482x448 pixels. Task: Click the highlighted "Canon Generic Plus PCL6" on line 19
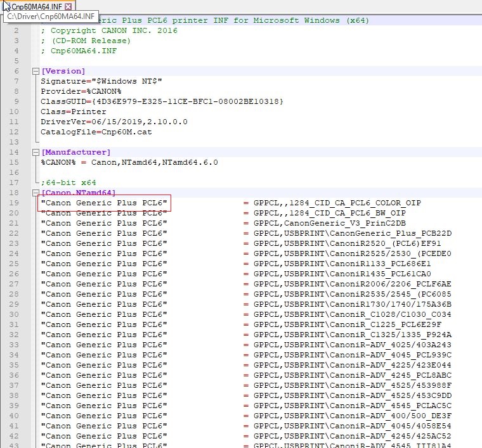pos(104,203)
